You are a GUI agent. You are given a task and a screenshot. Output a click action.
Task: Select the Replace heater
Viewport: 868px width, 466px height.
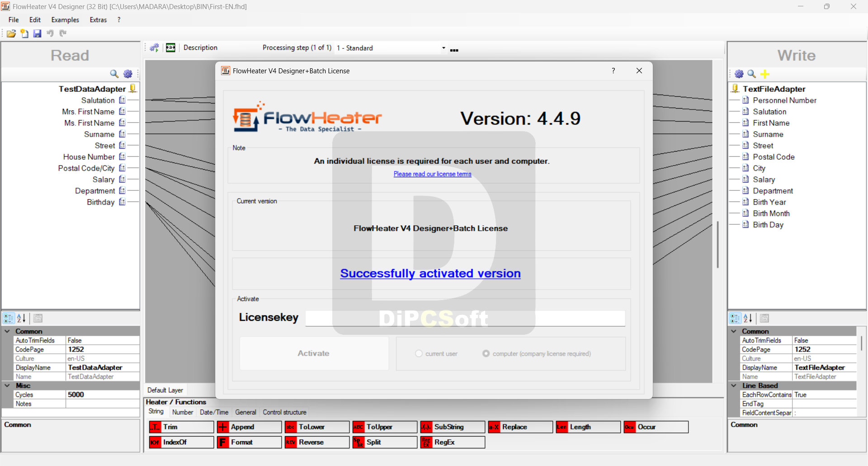tap(520, 427)
